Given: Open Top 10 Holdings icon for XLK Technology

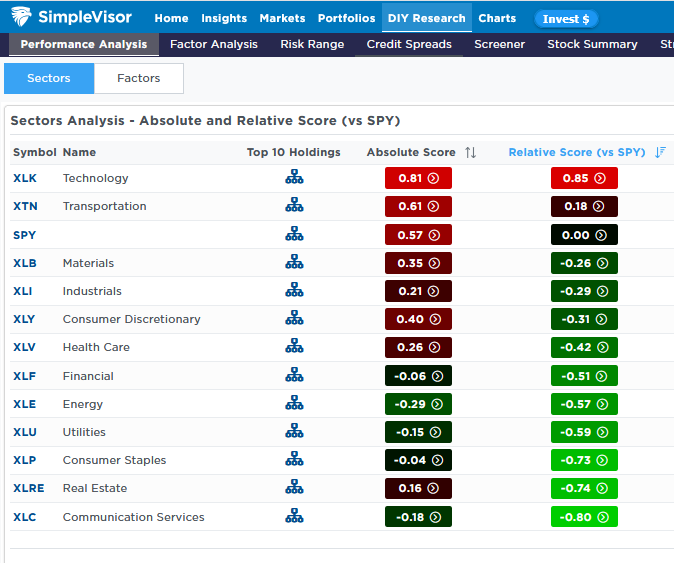Looking at the screenshot, I should [x=294, y=177].
